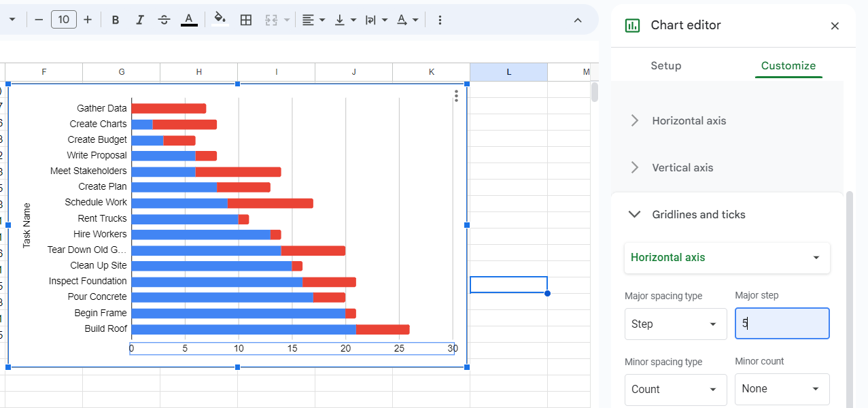Screen dimensions: 868x408
Task: Open the fill color picker
Action: pos(220,20)
